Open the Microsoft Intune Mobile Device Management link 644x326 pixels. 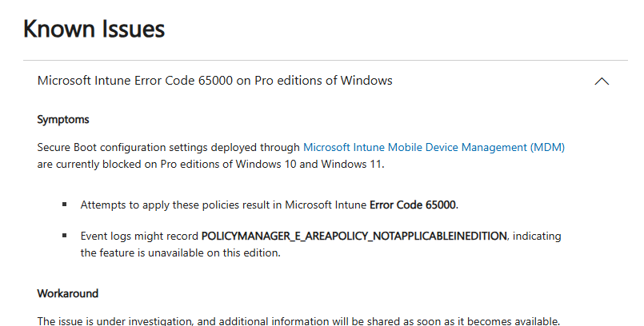[x=434, y=147]
